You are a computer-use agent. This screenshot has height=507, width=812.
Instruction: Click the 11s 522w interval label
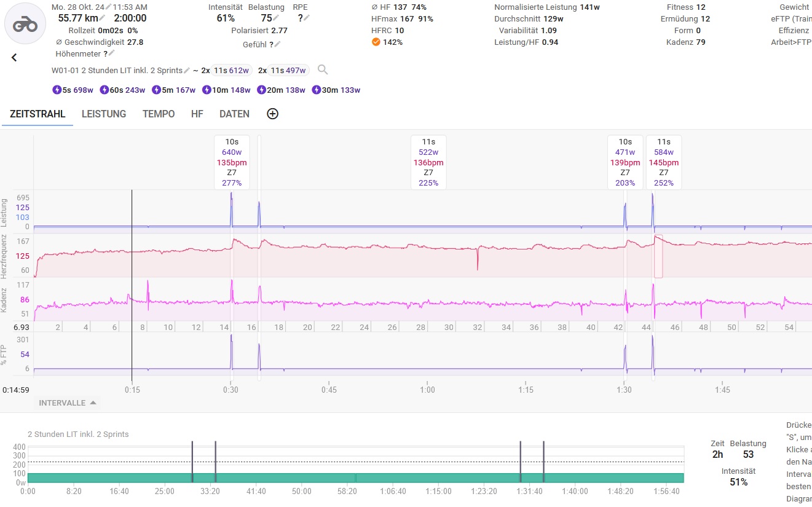click(x=428, y=162)
